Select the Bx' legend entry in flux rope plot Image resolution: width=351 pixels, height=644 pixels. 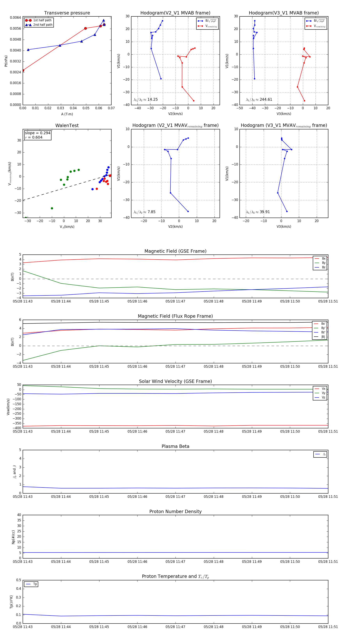click(320, 324)
